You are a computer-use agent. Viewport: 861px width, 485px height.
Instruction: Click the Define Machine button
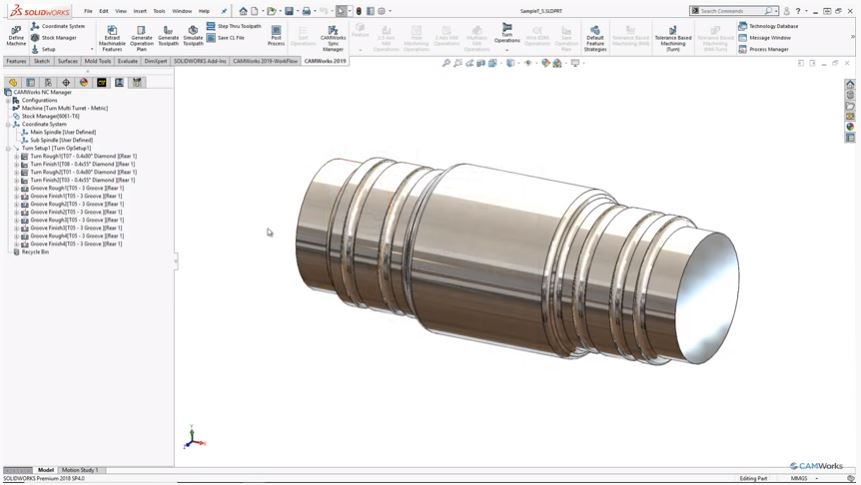tap(16, 36)
